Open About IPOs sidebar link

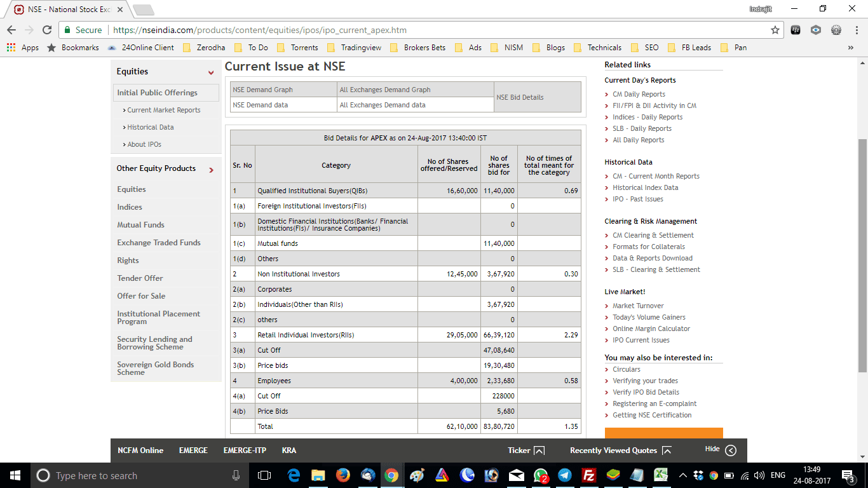144,144
